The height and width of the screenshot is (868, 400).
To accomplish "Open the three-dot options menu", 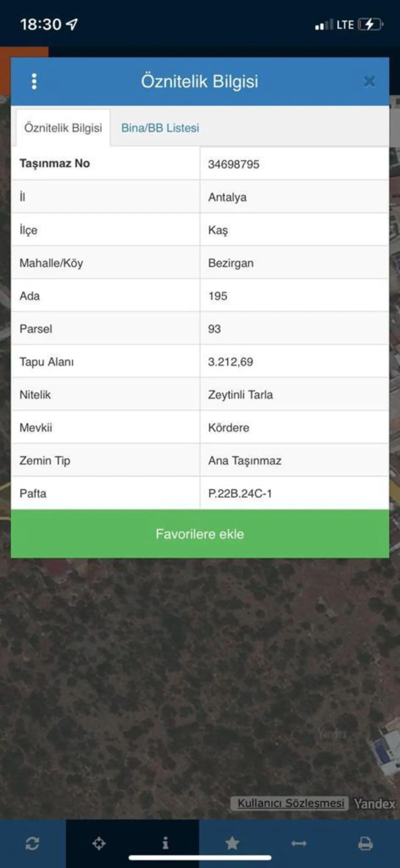I will (x=34, y=82).
